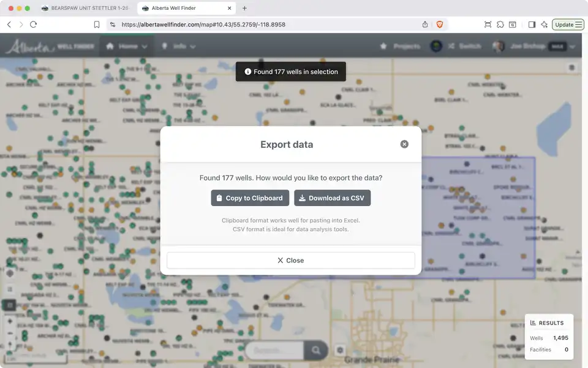The height and width of the screenshot is (368, 588).
Task: Close the Alberta Well Finder tab
Action: point(230,8)
